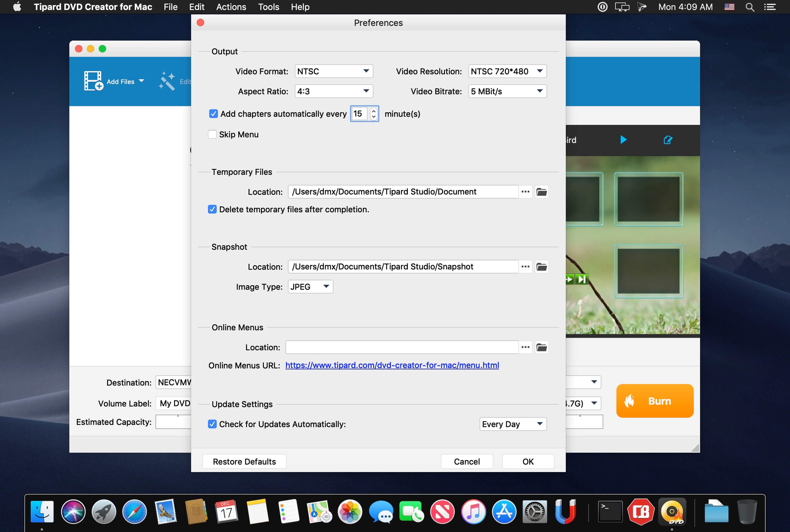Expand the Video Format dropdown

coord(333,71)
